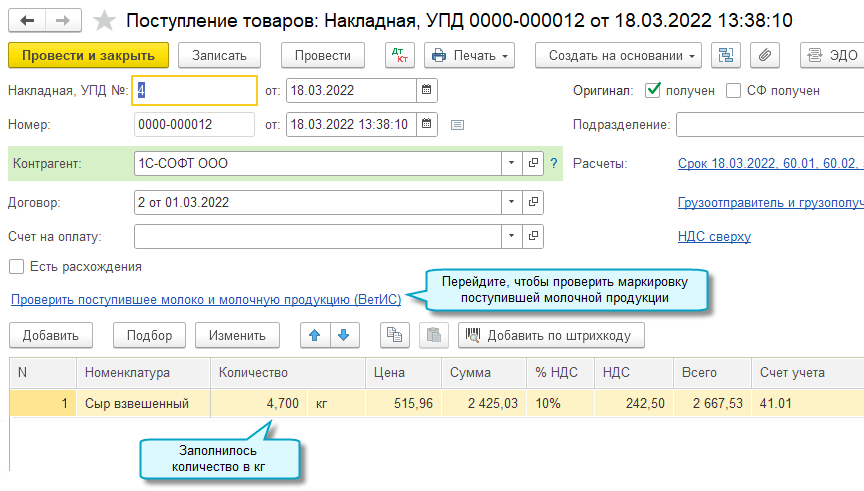Screen dimensions: 864x491
Task: Select the НДС amount cell 242,50
Action: click(x=634, y=403)
